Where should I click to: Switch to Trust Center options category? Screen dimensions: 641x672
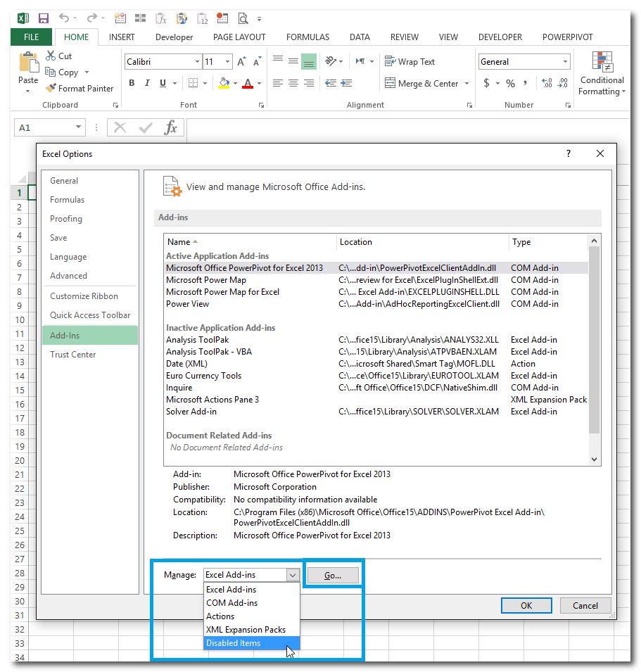point(73,355)
